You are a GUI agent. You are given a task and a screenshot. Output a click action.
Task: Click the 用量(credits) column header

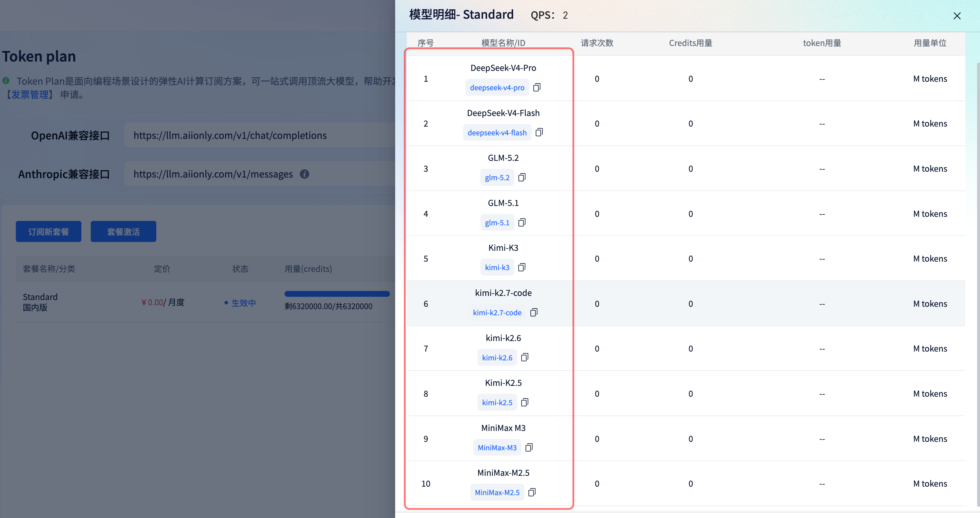[308, 269]
